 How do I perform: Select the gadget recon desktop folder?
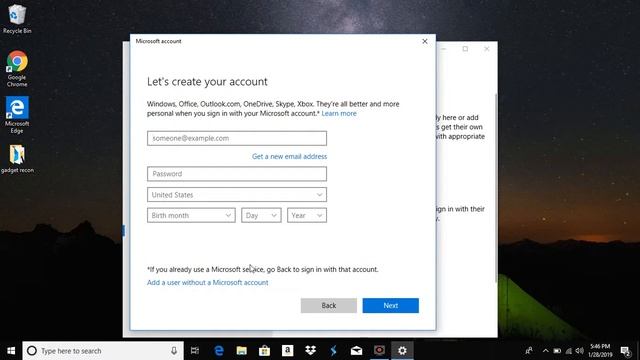17,159
